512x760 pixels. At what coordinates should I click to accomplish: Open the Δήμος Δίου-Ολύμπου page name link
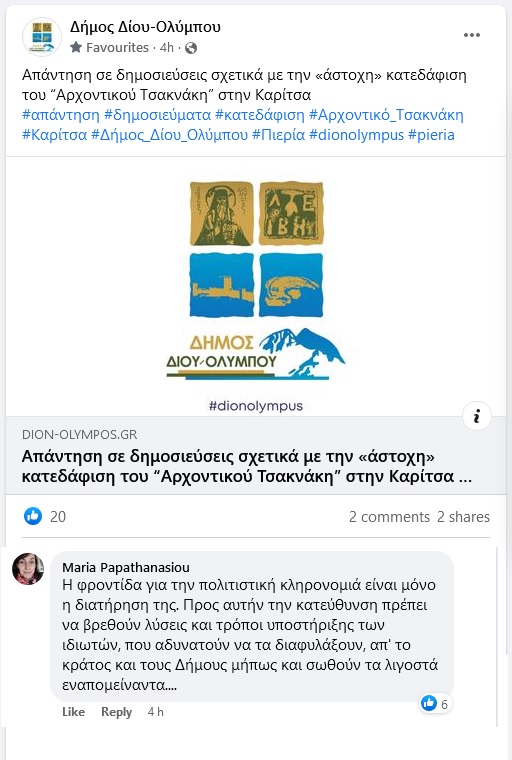pyautogui.click(x=145, y=26)
